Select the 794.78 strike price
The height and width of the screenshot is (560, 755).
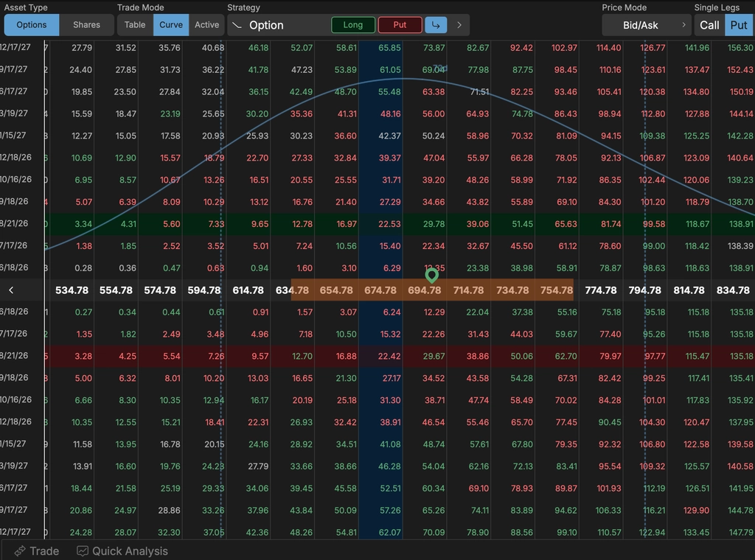tap(644, 290)
